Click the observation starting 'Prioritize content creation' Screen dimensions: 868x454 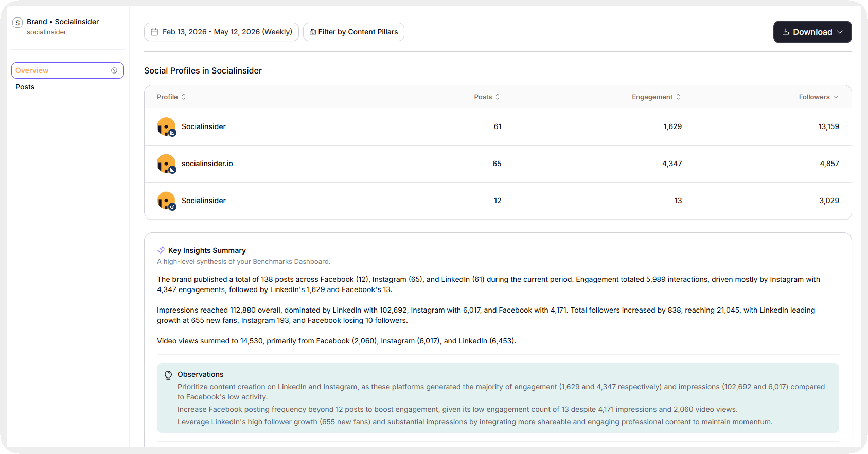click(x=501, y=392)
